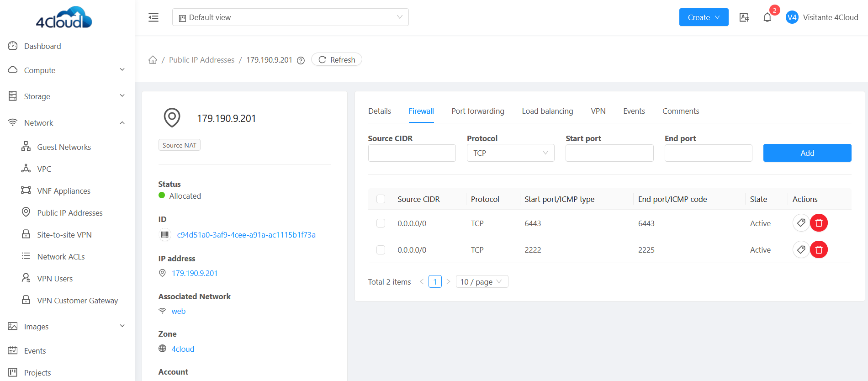Click the Public IP Addresses pin icon
Image resolution: width=868 pixels, height=381 pixels.
click(x=26, y=212)
